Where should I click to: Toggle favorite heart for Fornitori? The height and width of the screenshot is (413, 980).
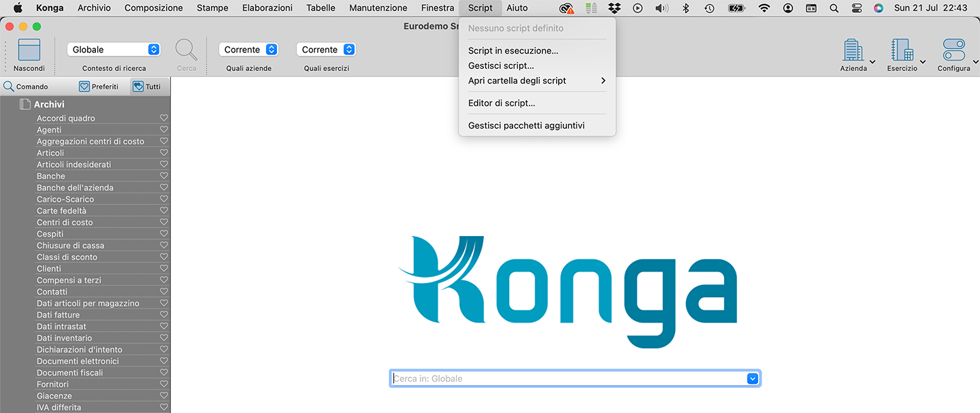coord(163,384)
